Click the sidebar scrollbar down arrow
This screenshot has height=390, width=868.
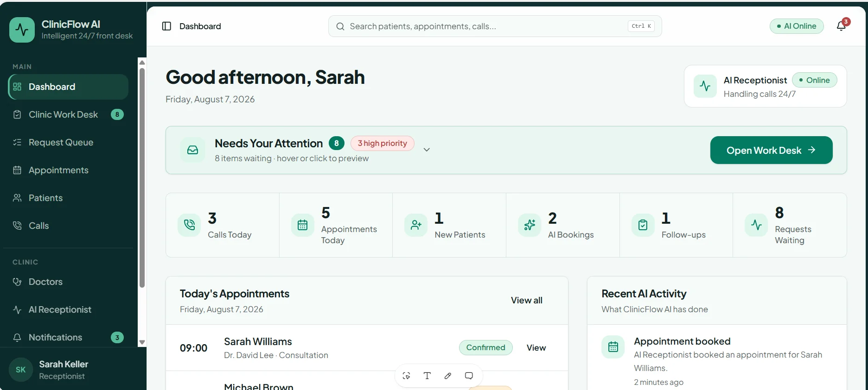(142, 342)
